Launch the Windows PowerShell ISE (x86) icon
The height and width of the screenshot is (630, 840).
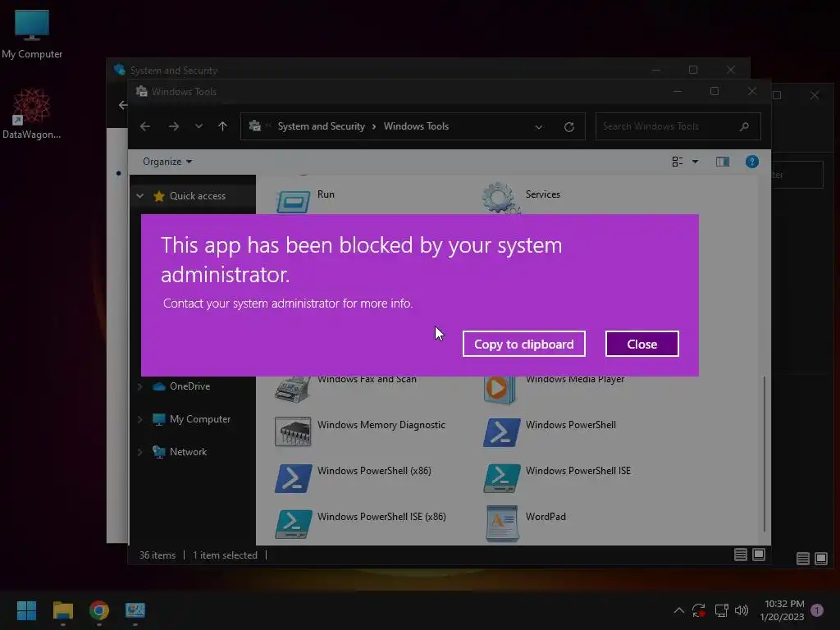click(293, 524)
